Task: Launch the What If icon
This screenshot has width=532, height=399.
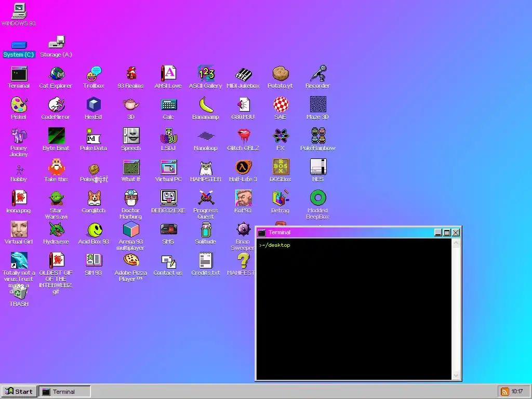Action: [131, 167]
